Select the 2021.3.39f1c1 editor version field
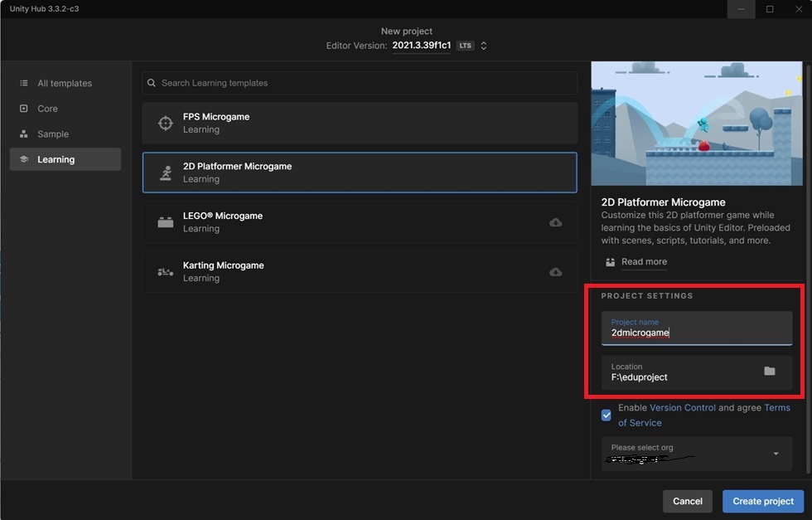 pos(422,46)
